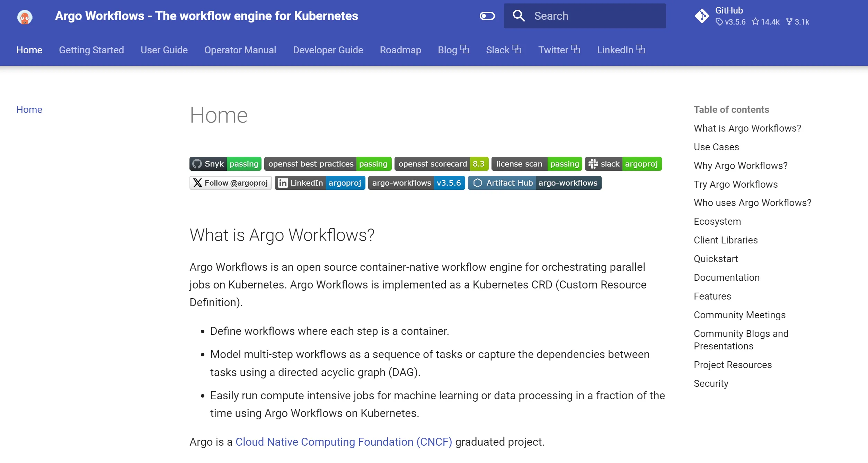Click the X Follow @argoproj icon
The height and width of the screenshot is (463, 868).
click(231, 183)
